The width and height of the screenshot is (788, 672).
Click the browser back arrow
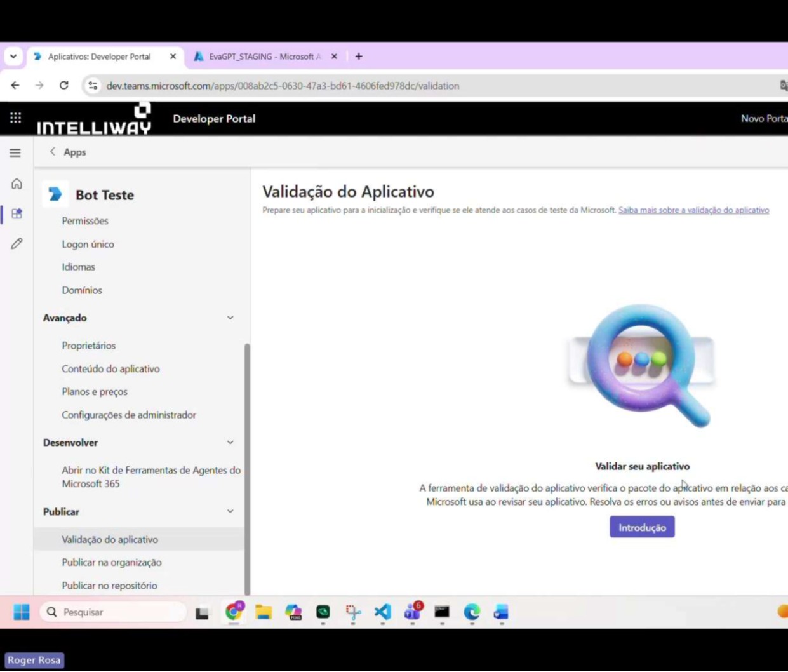15,85
